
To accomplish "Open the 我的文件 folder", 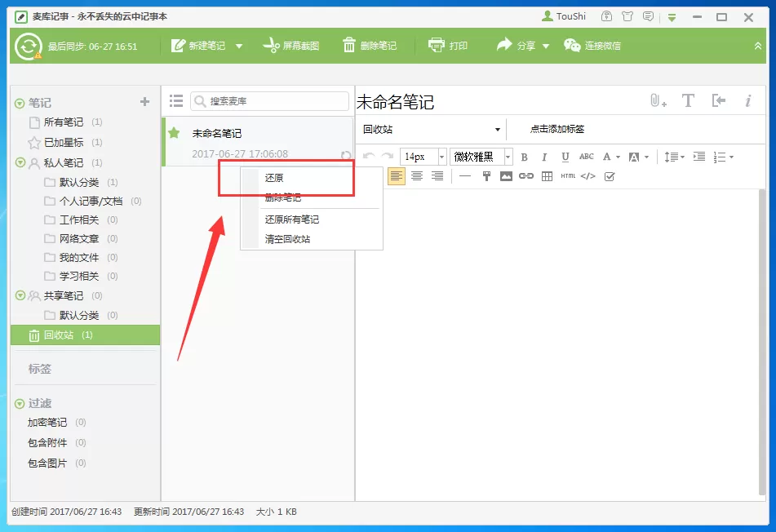I will pos(81,257).
